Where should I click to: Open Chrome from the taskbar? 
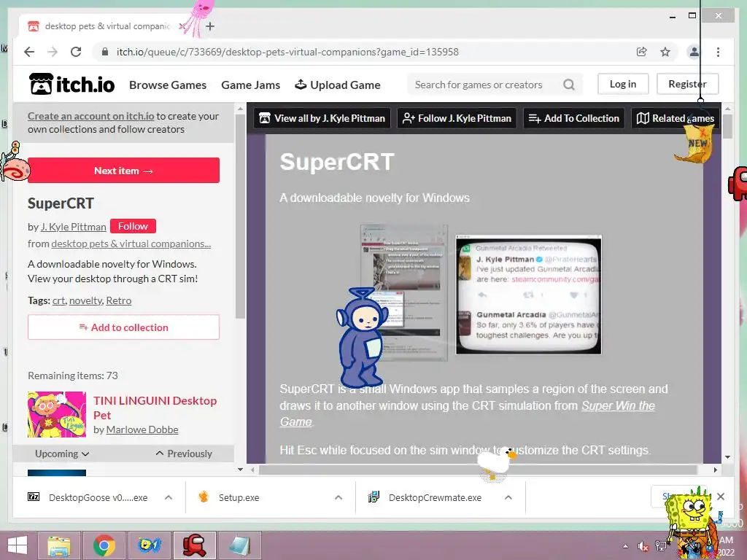[x=104, y=545]
